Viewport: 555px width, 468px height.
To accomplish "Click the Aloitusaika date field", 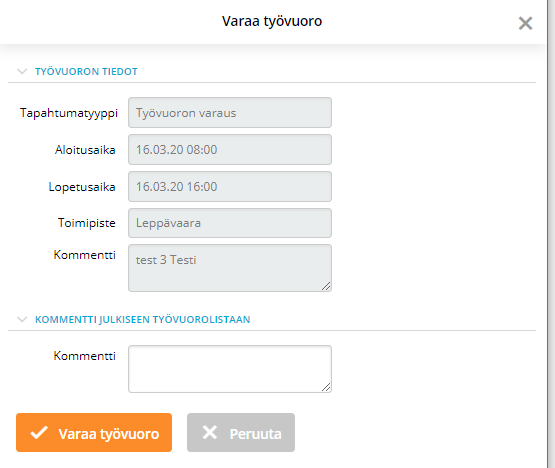I will point(230,149).
